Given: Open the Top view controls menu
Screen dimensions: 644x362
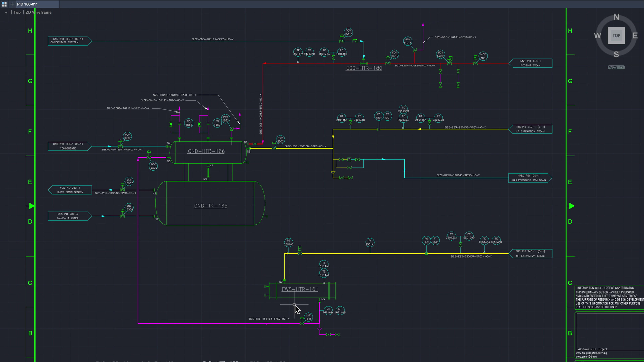Looking at the screenshot, I should [x=17, y=12].
